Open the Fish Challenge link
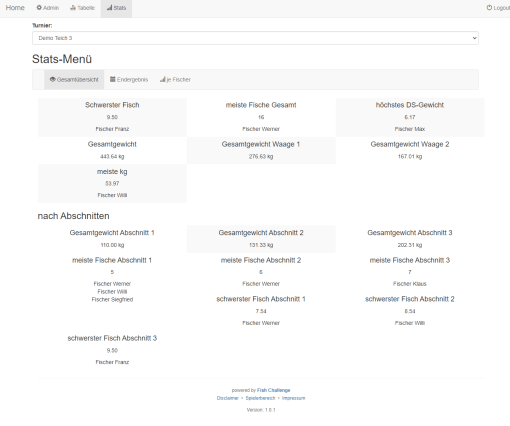The image size is (510, 426). click(273, 390)
